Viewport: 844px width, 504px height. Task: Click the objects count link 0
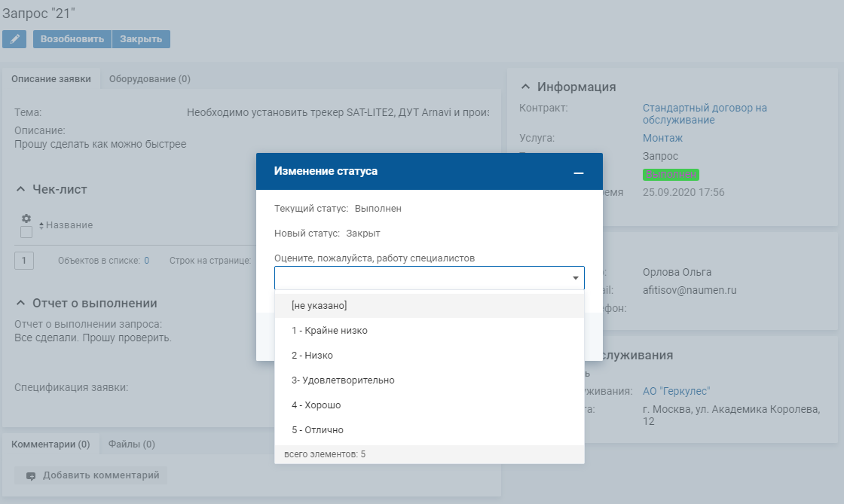[146, 261]
